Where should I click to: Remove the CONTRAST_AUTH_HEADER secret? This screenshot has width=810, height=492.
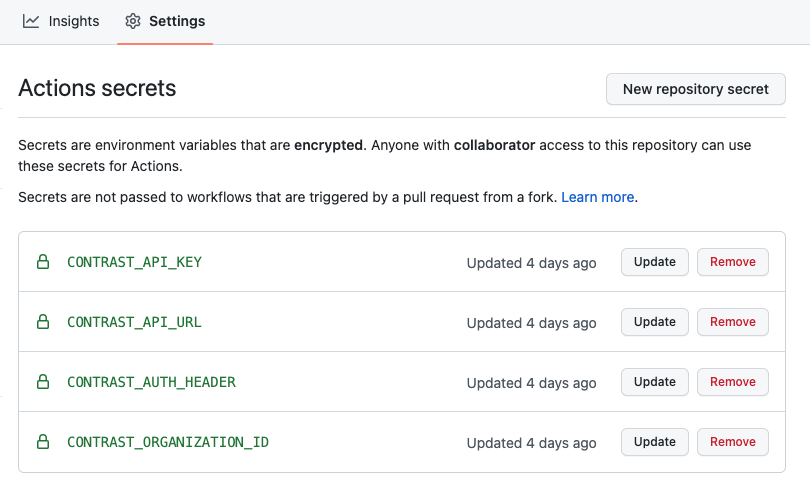pyautogui.click(x=732, y=382)
